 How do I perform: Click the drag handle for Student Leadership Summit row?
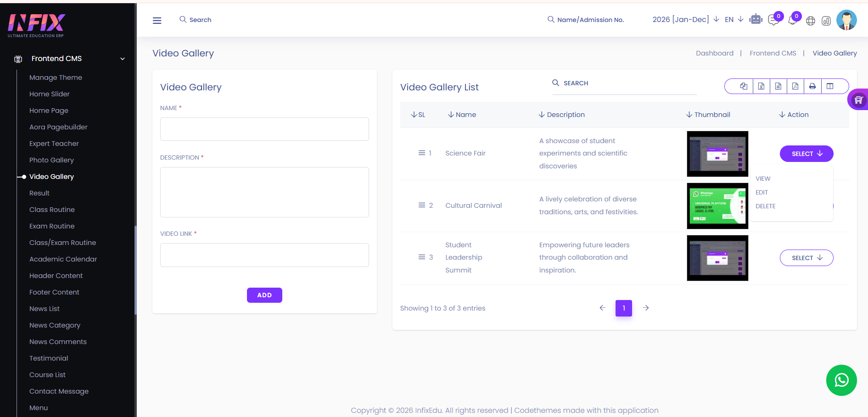(x=421, y=257)
